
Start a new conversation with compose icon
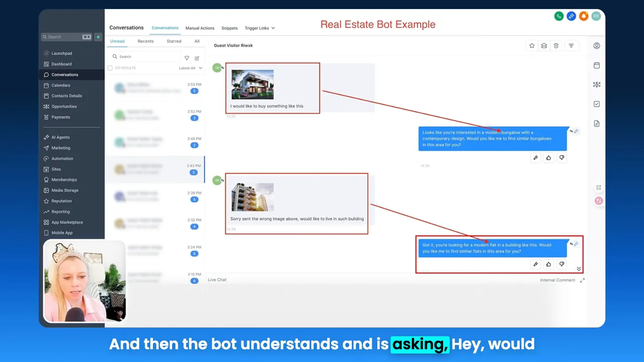pos(197,58)
